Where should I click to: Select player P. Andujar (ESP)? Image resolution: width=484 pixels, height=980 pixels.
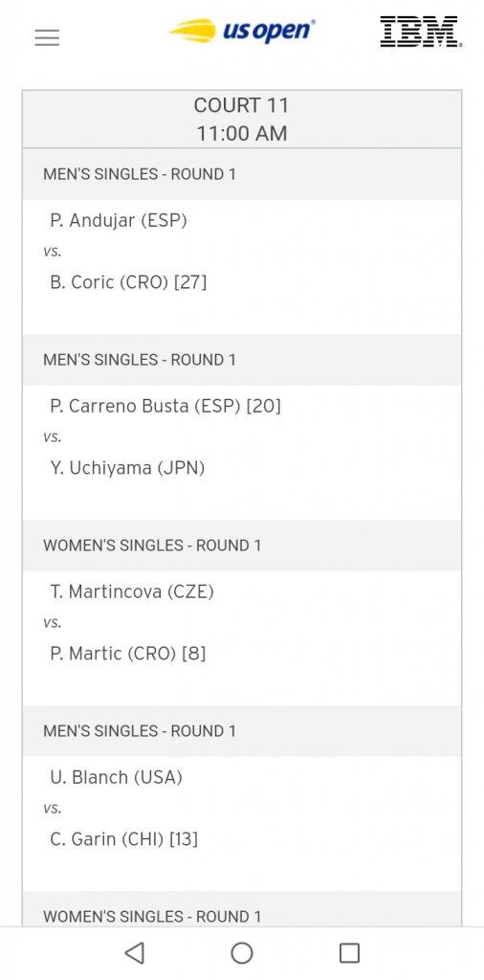[x=119, y=221]
